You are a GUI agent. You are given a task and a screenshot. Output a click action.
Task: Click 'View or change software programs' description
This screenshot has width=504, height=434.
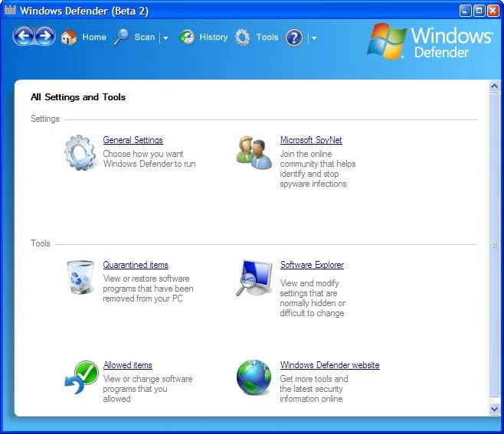tap(148, 389)
